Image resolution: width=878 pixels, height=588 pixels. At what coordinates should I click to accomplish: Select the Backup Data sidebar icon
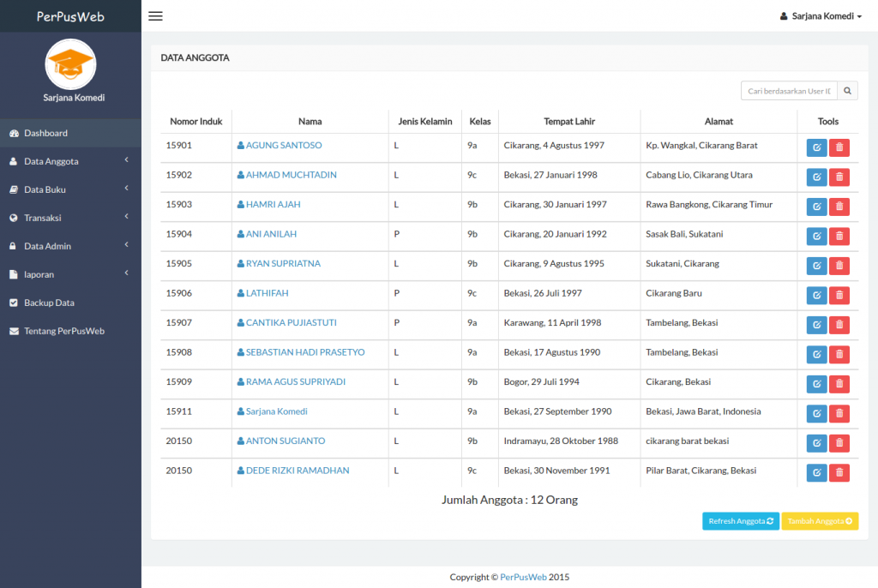(x=15, y=303)
